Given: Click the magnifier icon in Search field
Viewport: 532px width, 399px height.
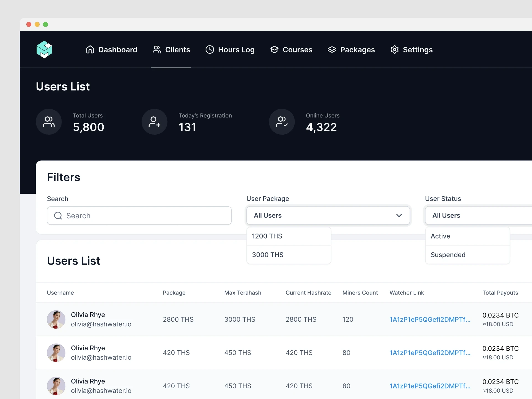Looking at the screenshot, I should tap(58, 216).
